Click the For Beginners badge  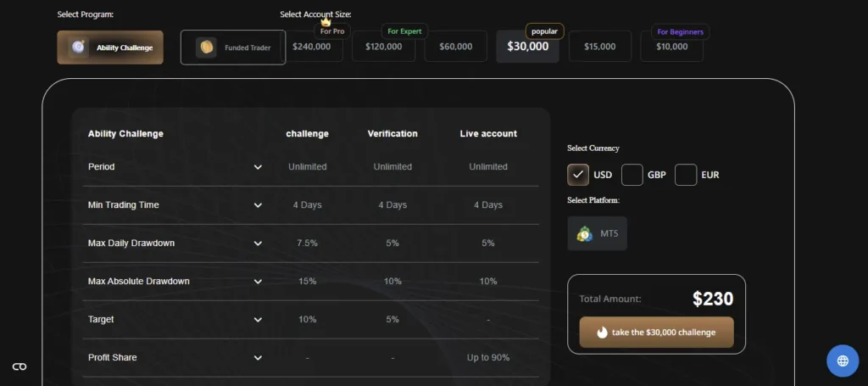681,31
